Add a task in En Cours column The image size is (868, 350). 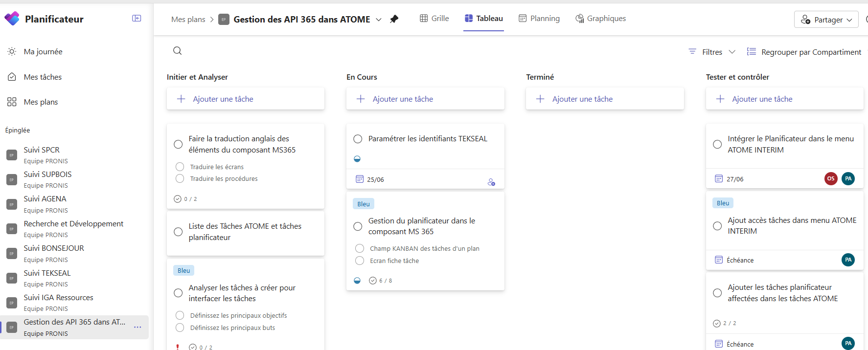(425, 99)
